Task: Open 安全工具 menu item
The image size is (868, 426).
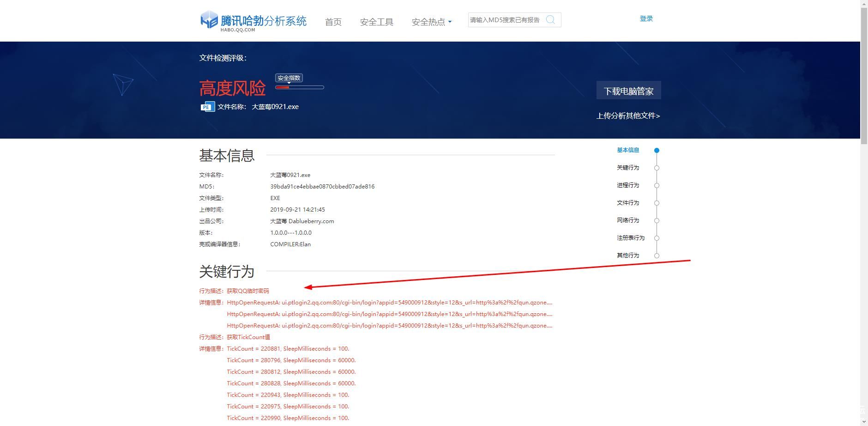Action: [377, 22]
